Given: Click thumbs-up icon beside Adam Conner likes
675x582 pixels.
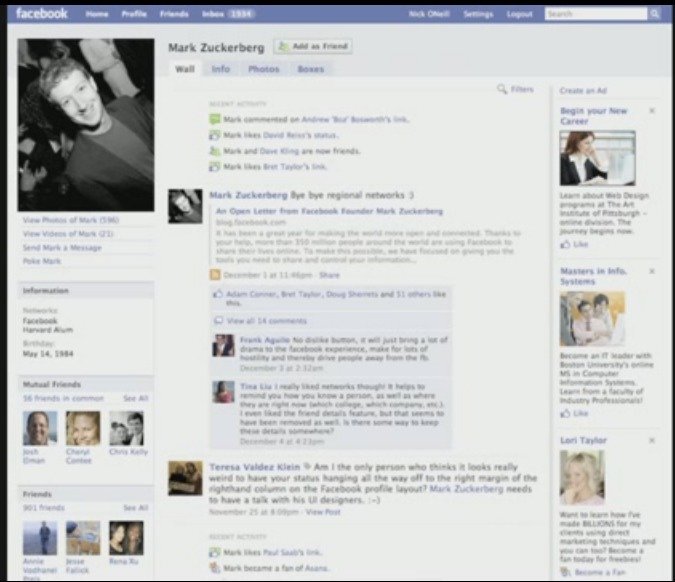Looking at the screenshot, I should click(218, 294).
